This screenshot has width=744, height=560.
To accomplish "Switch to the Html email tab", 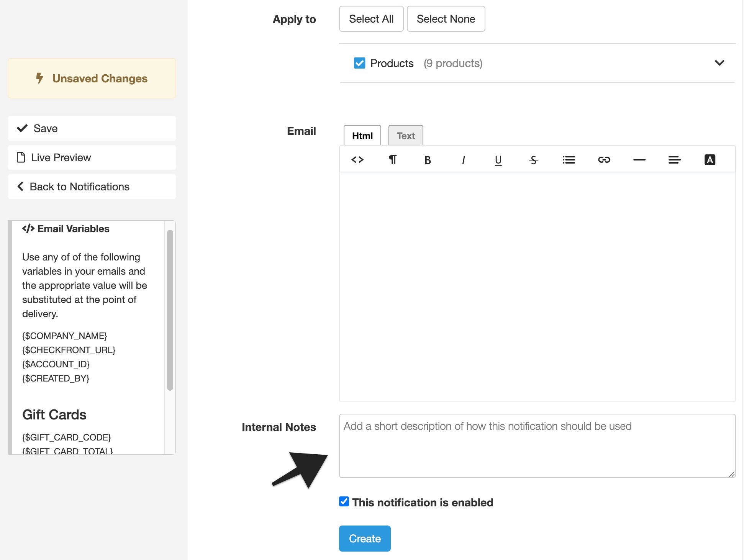I will (362, 136).
